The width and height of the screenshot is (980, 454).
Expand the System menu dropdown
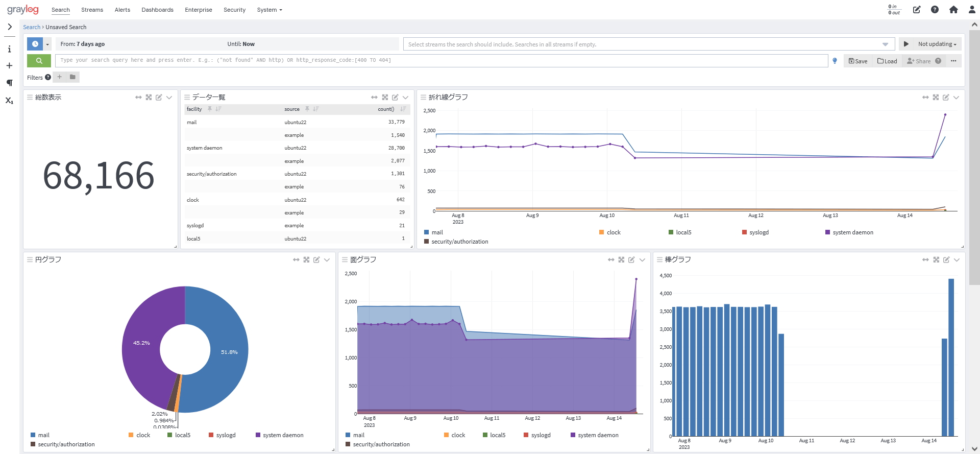pos(269,10)
